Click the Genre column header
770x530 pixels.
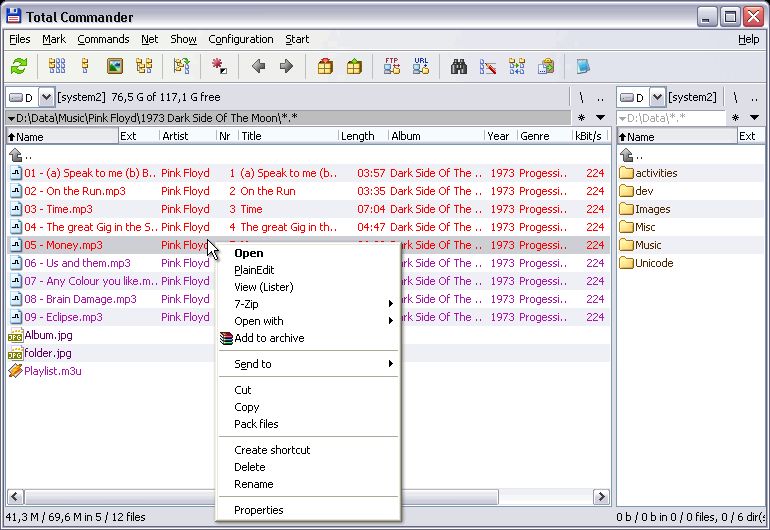(534, 136)
